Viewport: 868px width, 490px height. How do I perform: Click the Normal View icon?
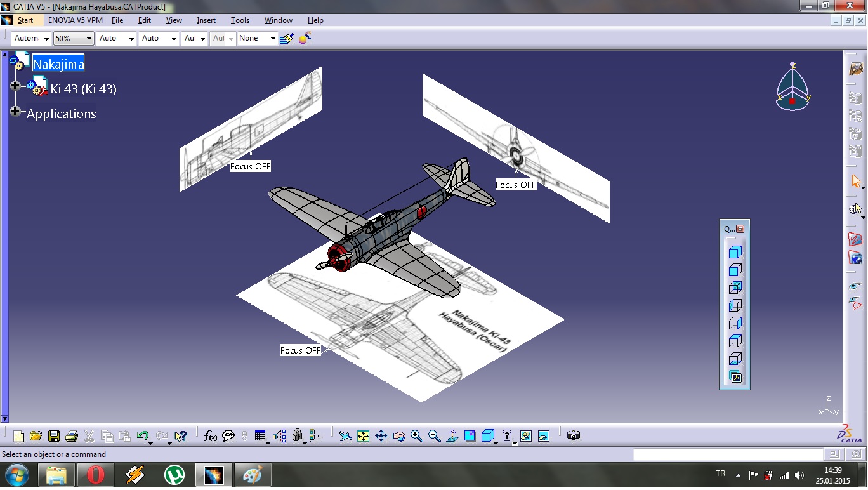[452, 436]
